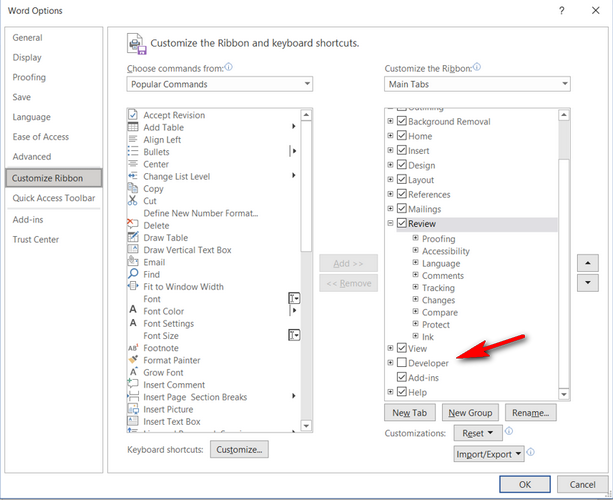The width and height of the screenshot is (613, 500).
Task: Click the Change List Level icon
Action: click(x=133, y=176)
